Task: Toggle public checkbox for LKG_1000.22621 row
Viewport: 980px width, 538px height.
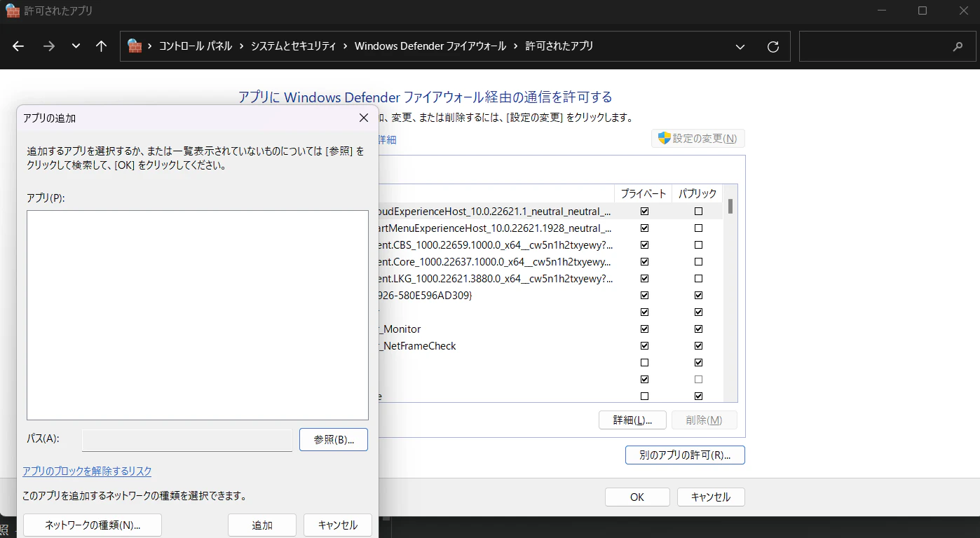Action: (x=698, y=279)
